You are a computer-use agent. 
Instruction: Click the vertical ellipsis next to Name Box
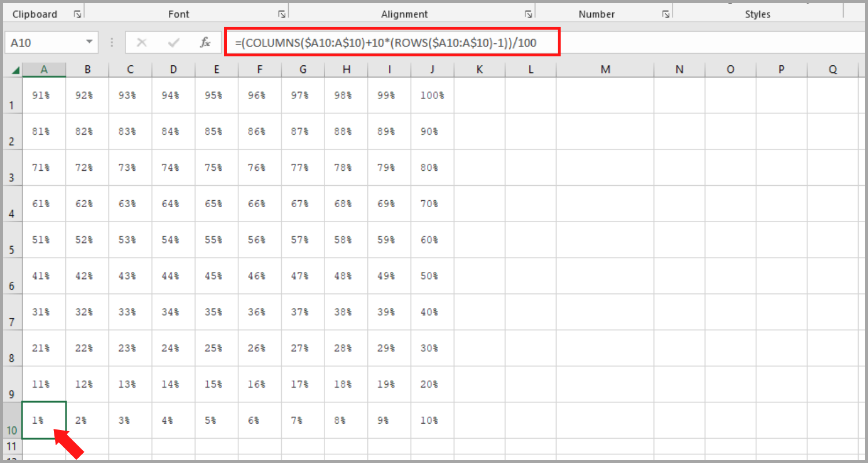111,42
